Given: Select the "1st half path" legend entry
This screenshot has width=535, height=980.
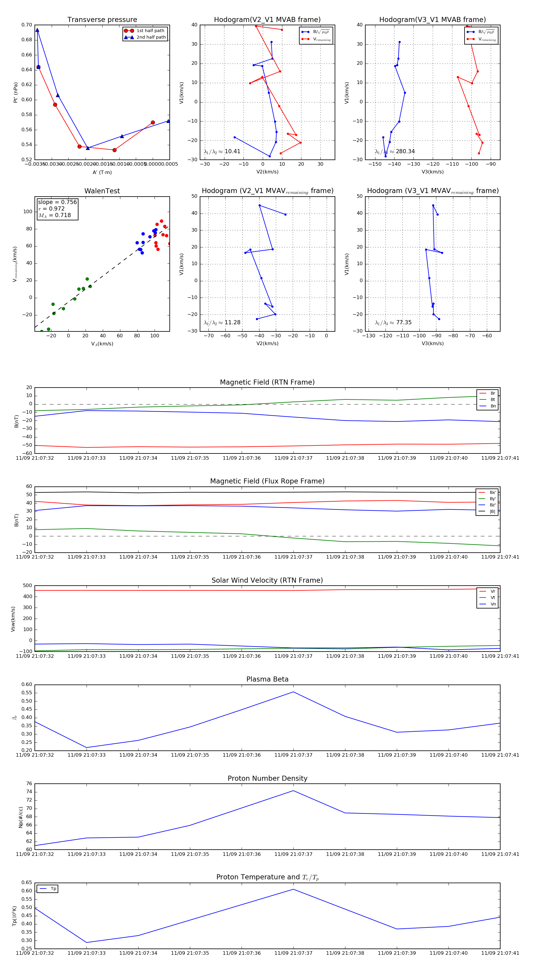Looking at the screenshot, I should point(145,31).
